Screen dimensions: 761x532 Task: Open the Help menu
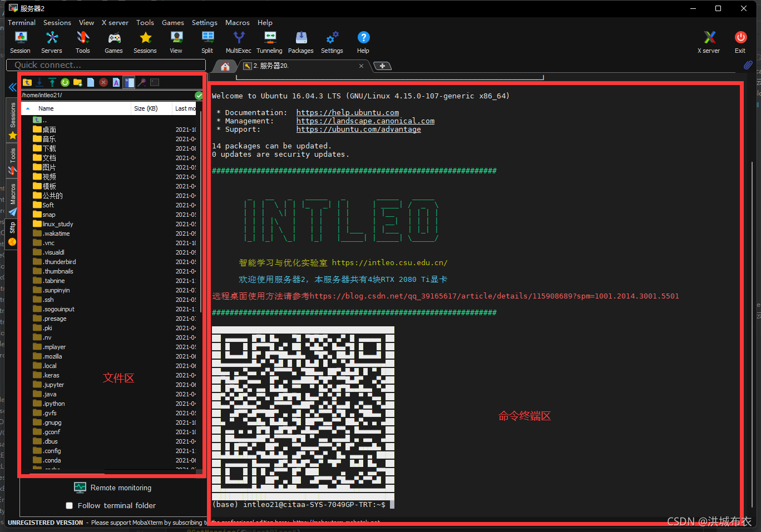(265, 23)
